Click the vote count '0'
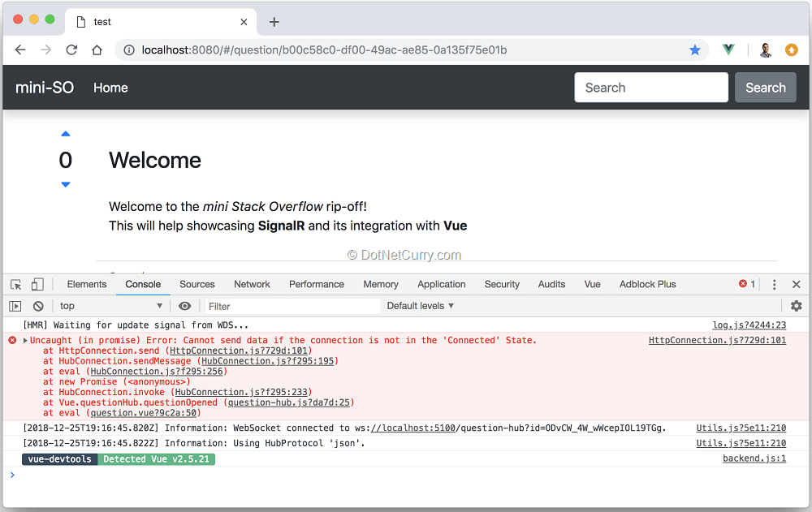 [x=65, y=161]
